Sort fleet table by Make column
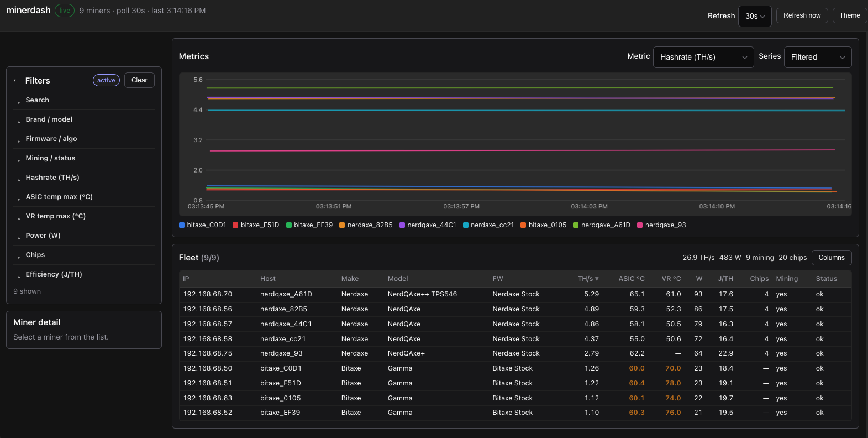 (350, 279)
